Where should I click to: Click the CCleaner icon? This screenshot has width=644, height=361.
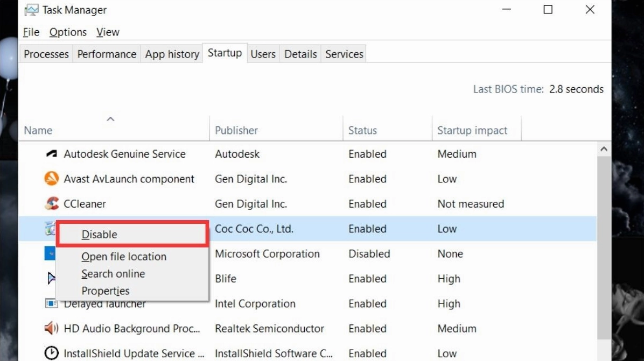53,203
